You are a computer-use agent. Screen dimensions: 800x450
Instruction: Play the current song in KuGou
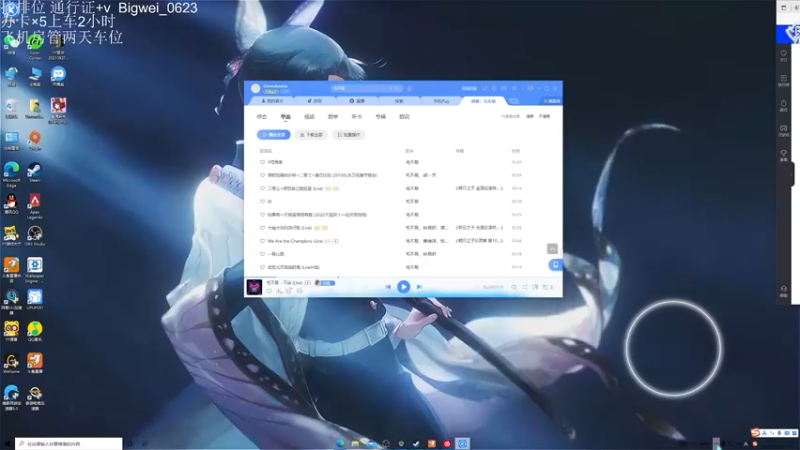403,287
